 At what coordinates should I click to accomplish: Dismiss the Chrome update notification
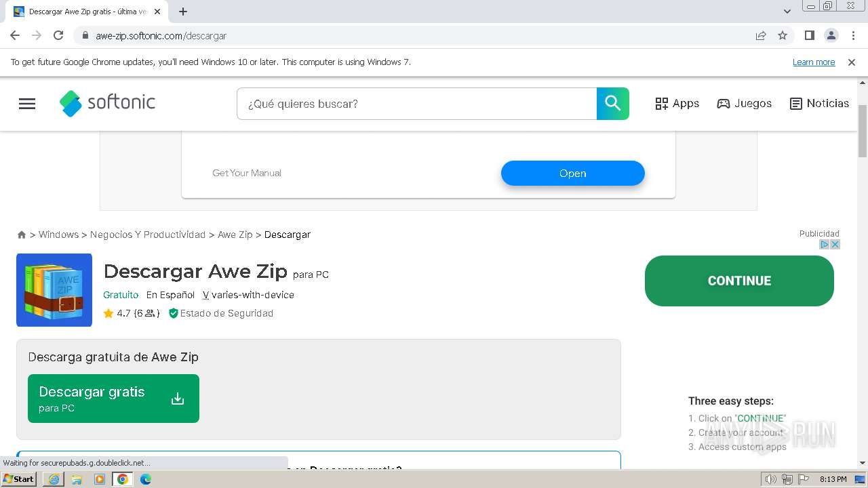coord(852,62)
